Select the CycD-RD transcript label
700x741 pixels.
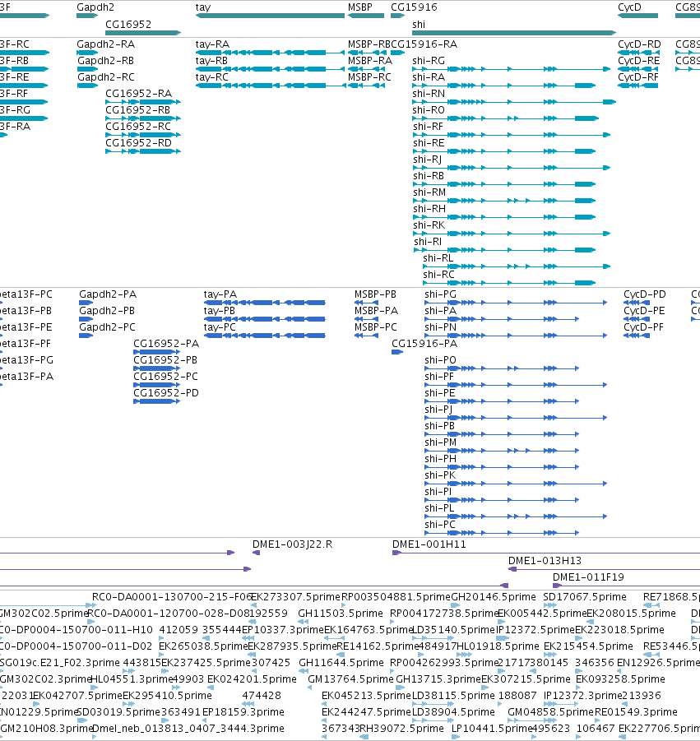point(639,44)
